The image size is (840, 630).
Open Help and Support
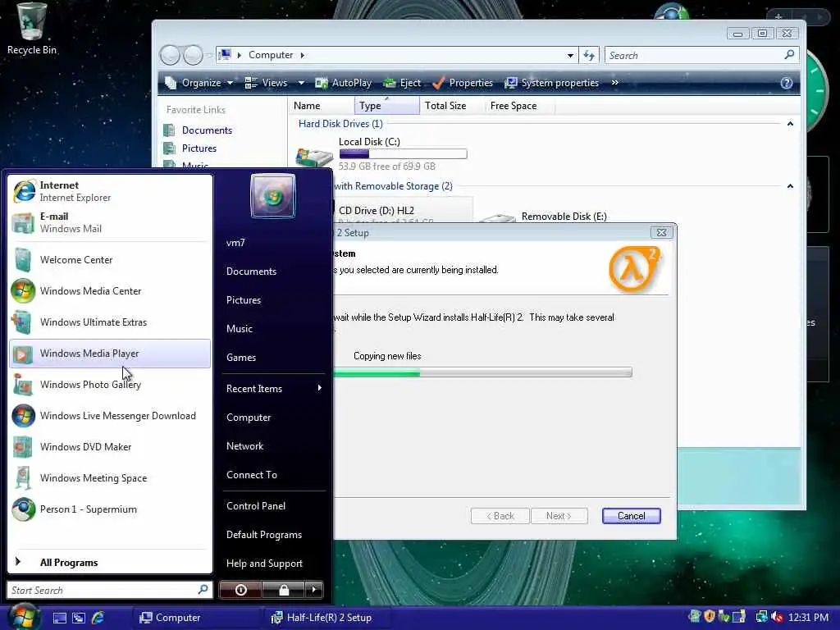[273, 564]
